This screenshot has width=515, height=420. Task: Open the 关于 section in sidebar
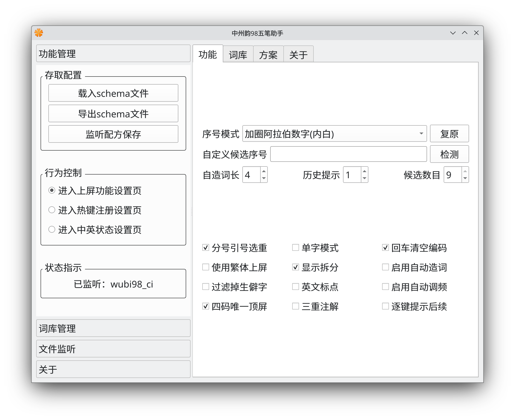click(113, 369)
